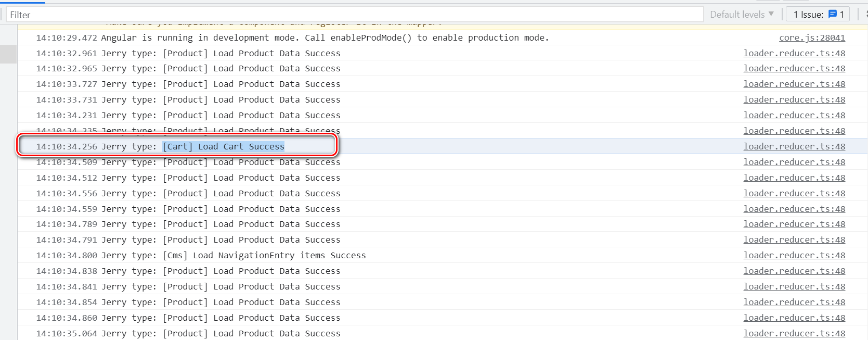Click the blue issue message icon

click(x=833, y=15)
